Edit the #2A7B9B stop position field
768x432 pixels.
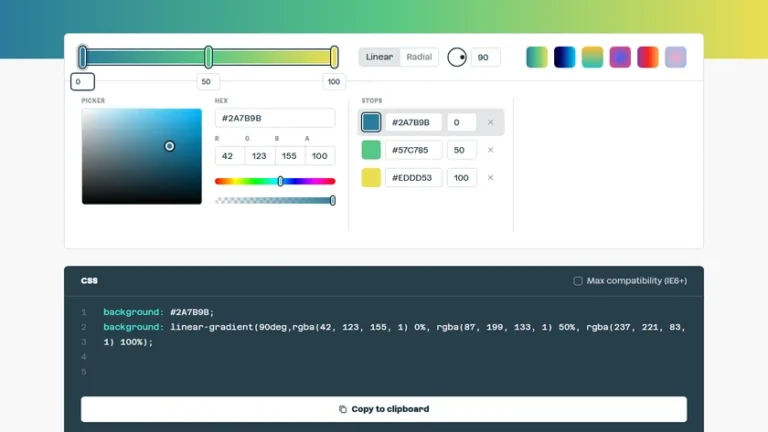click(461, 122)
